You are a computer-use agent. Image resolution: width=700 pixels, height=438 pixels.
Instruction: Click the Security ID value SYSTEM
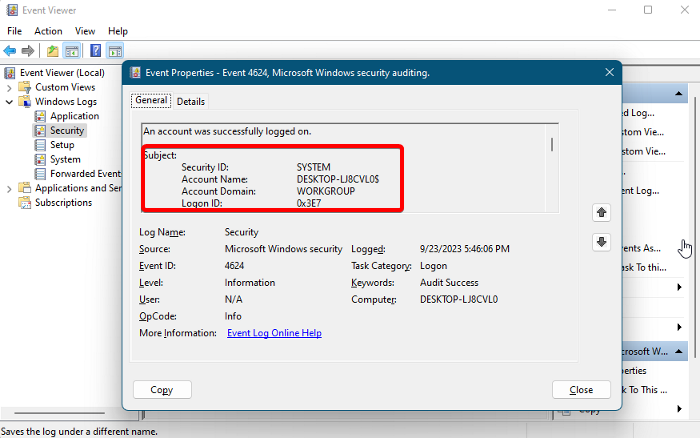[x=313, y=167]
